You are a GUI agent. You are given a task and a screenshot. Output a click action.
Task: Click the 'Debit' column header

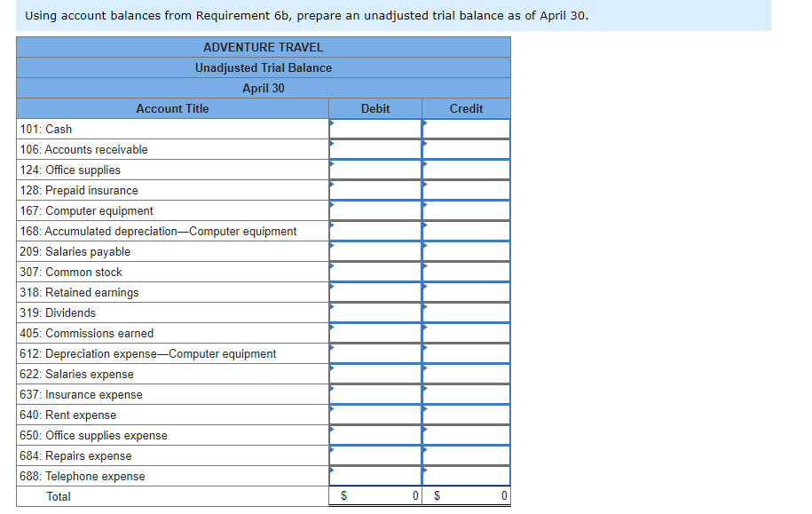pos(375,109)
